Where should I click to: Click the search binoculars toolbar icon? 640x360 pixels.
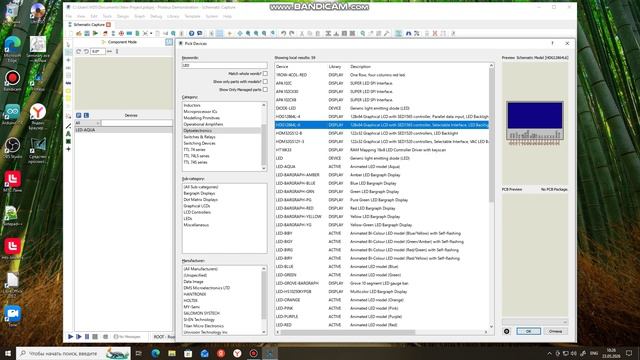[408, 33]
